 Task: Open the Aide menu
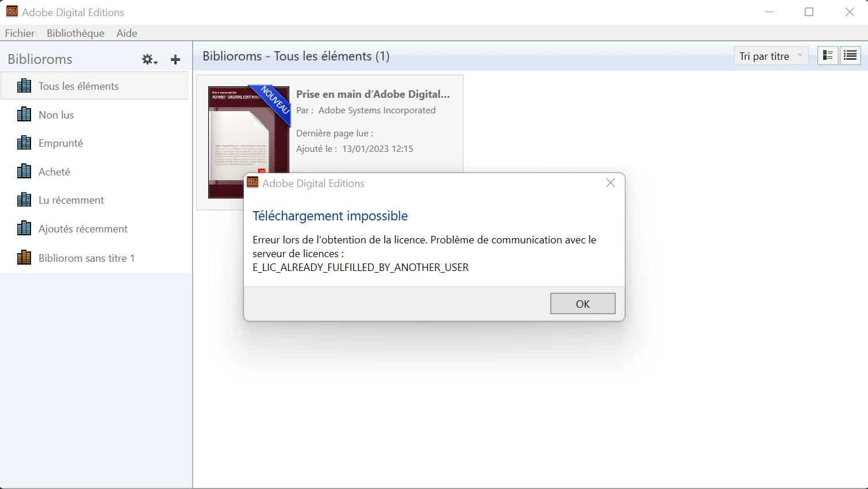[127, 33]
